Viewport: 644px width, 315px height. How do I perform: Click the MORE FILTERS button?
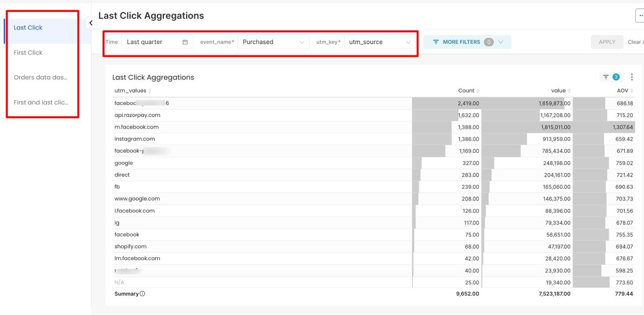pyautogui.click(x=467, y=42)
